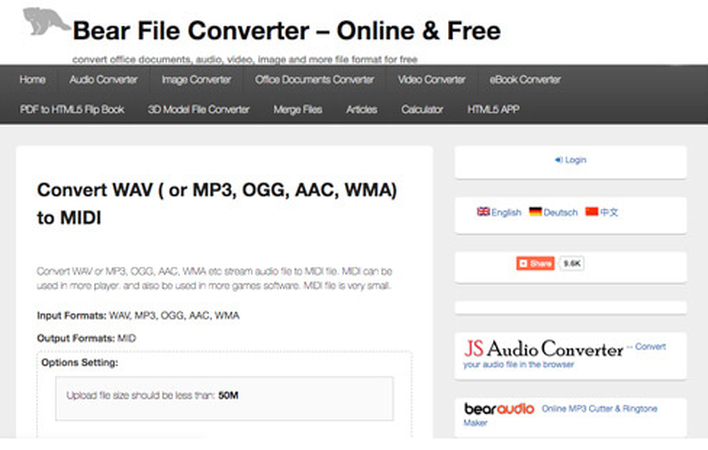Click the MIDI conversion description paragraph
This screenshot has height=450, width=708.
214,278
